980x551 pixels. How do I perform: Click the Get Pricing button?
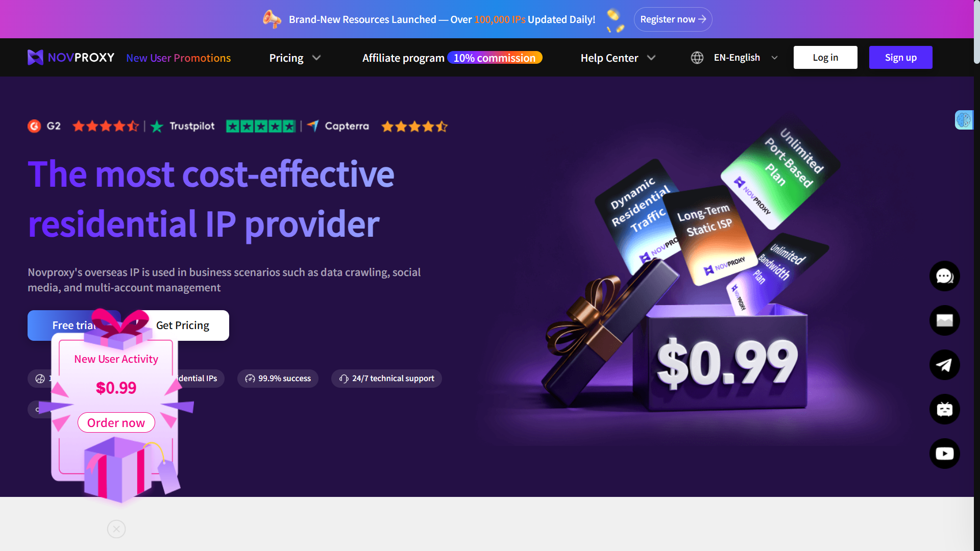click(x=183, y=325)
